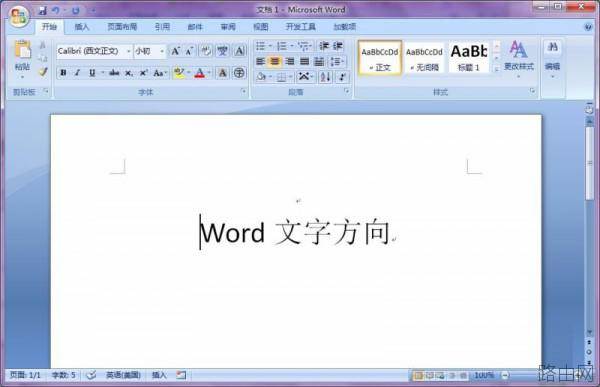
Task: Switch to the 开发工具 (Developer) tab
Action: (301, 27)
